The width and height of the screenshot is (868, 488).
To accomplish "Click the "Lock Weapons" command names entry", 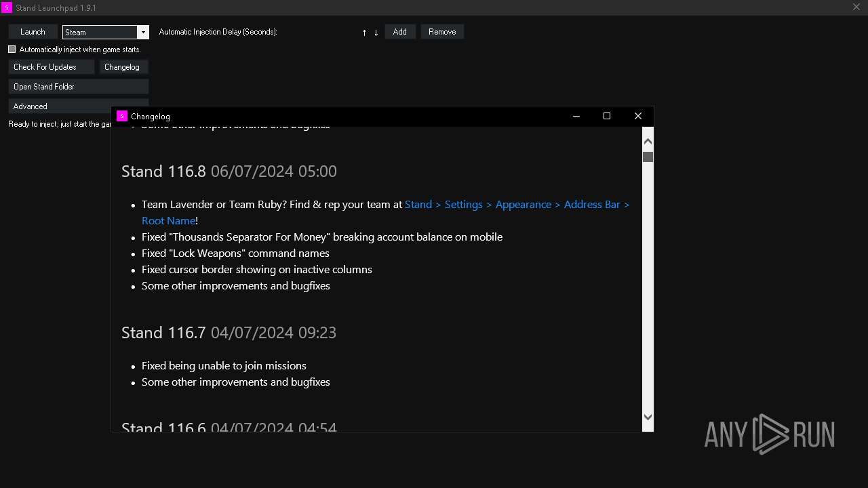I will [x=235, y=253].
